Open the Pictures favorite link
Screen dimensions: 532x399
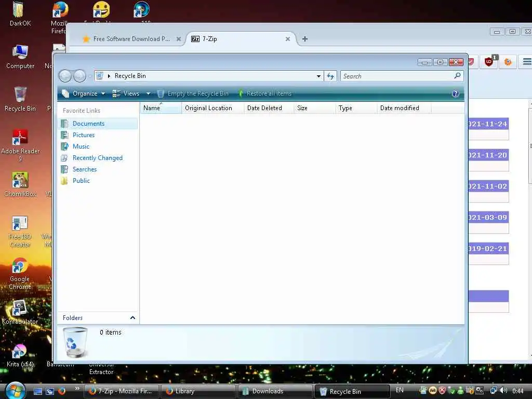tap(84, 135)
